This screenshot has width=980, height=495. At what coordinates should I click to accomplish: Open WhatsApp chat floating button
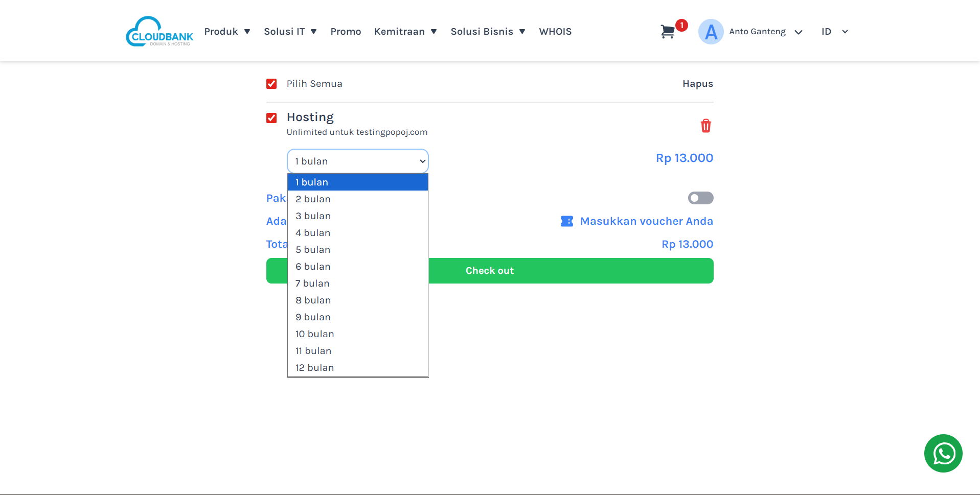(x=943, y=453)
